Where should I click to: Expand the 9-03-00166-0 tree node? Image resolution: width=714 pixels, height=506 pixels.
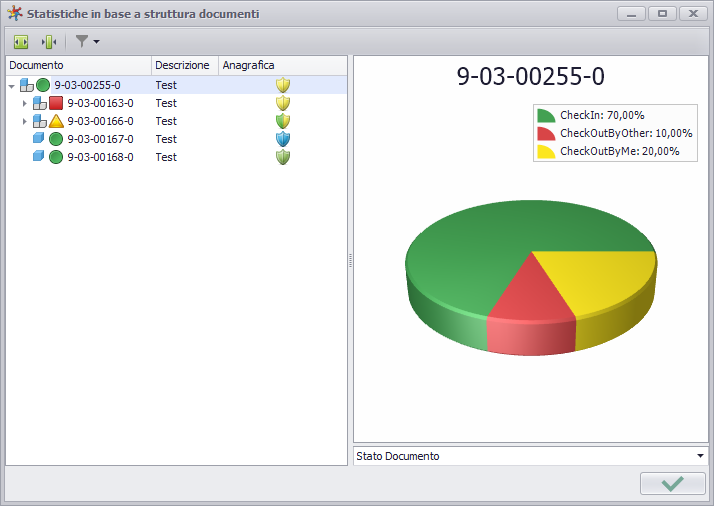[x=25, y=122]
